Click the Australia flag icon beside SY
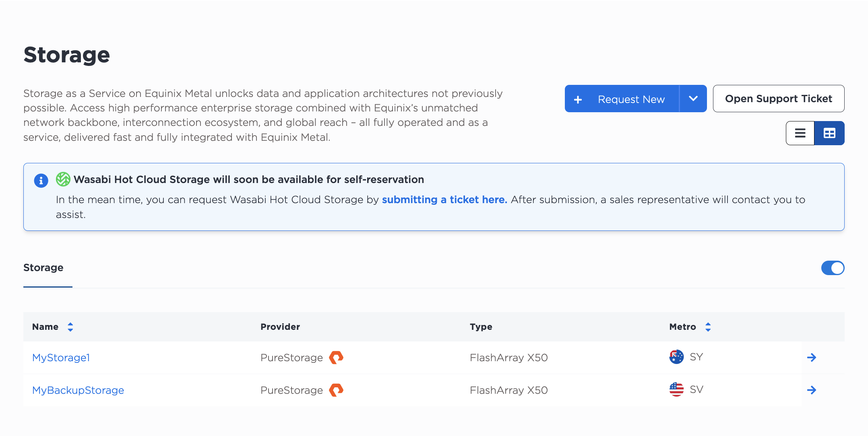Screen dimensions: 868x436 click(x=676, y=357)
